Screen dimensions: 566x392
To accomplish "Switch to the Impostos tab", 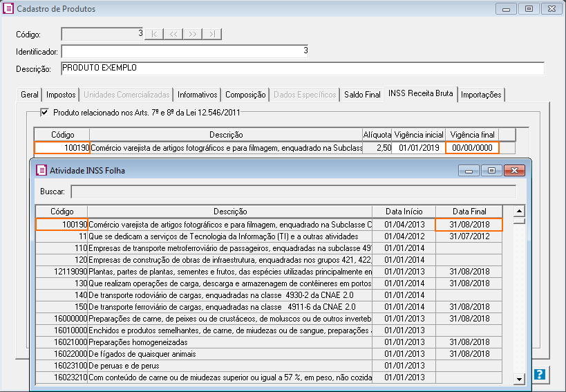I will (x=61, y=95).
